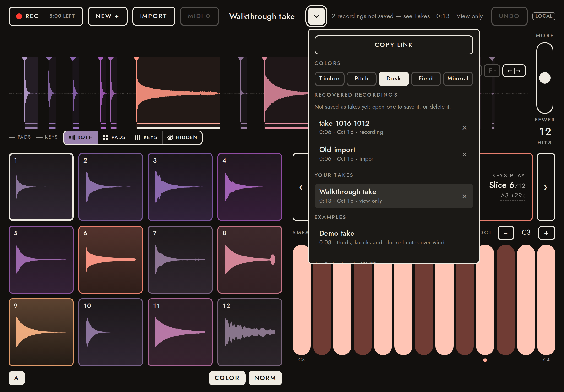Viewport: 564px width, 392px height.
Task: Show HIDDEN slices with eye icon
Action: click(182, 137)
